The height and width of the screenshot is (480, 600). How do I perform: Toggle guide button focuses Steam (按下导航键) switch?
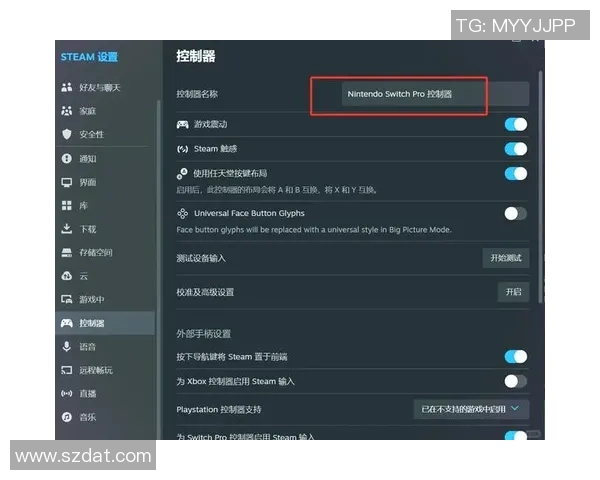[516, 357]
